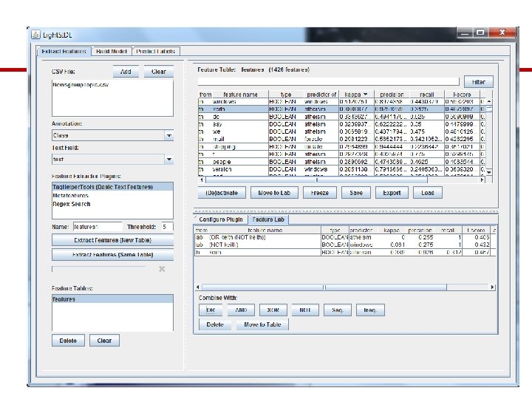Screen dimensions: 532x399
Task: Click the Name input field
Action: [x=98, y=227]
